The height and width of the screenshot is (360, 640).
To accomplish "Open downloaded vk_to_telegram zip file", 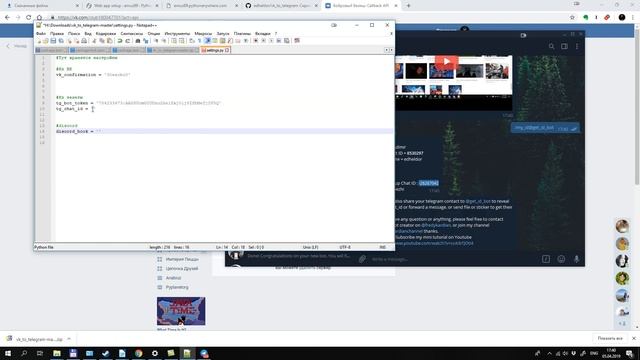I will pyautogui.click(x=39, y=339).
